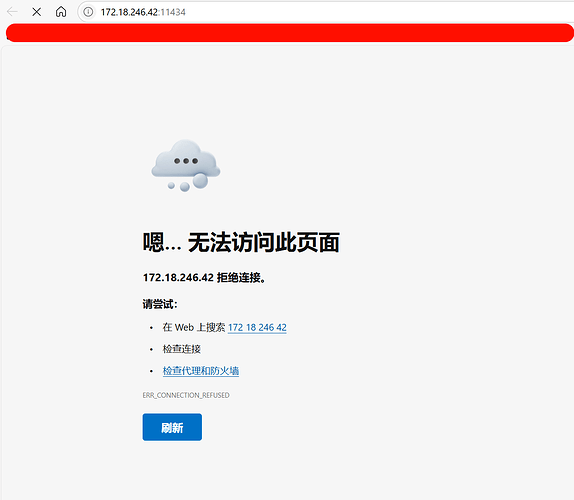The width and height of the screenshot is (574, 500).
Task: Click the 请尝试 label
Action: (x=160, y=304)
